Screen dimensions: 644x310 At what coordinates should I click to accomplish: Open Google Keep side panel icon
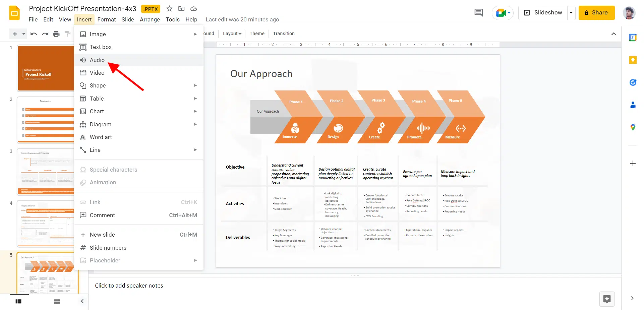[x=633, y=60]
